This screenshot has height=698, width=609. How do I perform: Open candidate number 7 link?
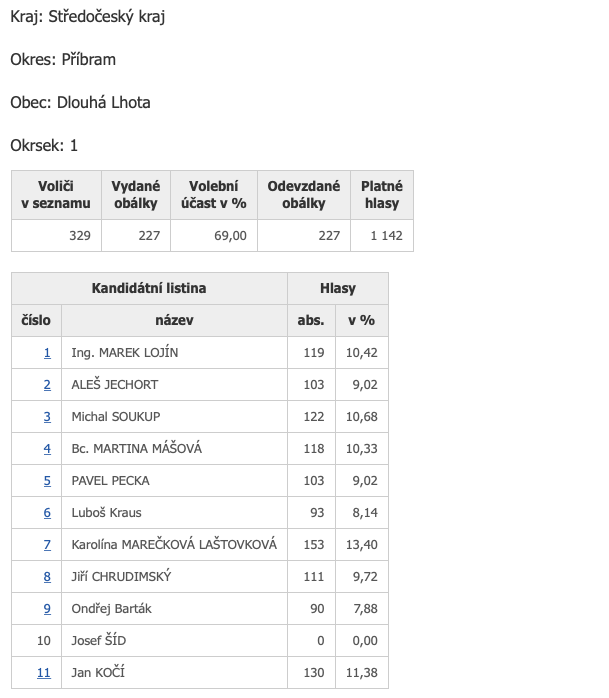(47, 545)
